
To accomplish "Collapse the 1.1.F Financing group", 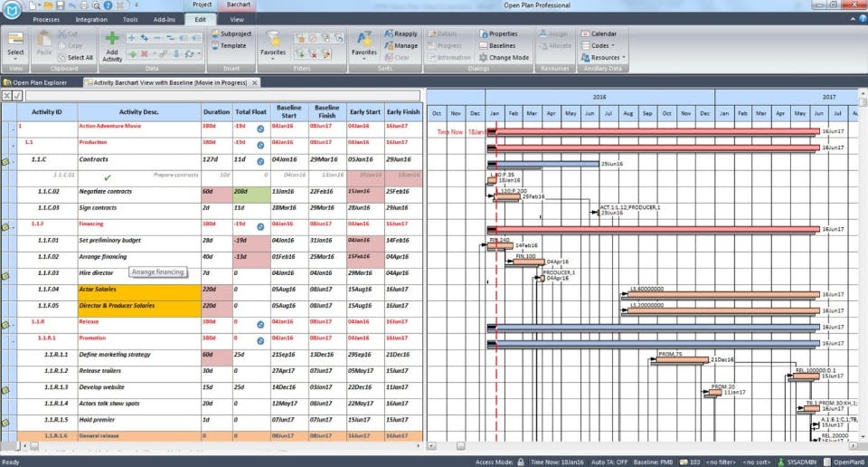I will coord(14,227).
